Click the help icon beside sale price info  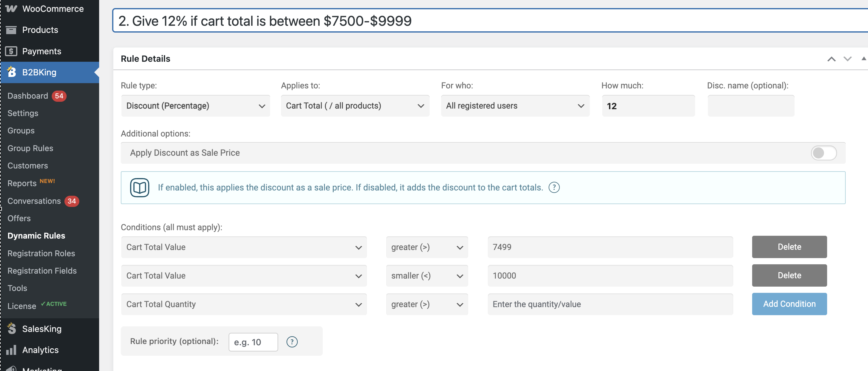pyautogui.click(x=554, y=188)
